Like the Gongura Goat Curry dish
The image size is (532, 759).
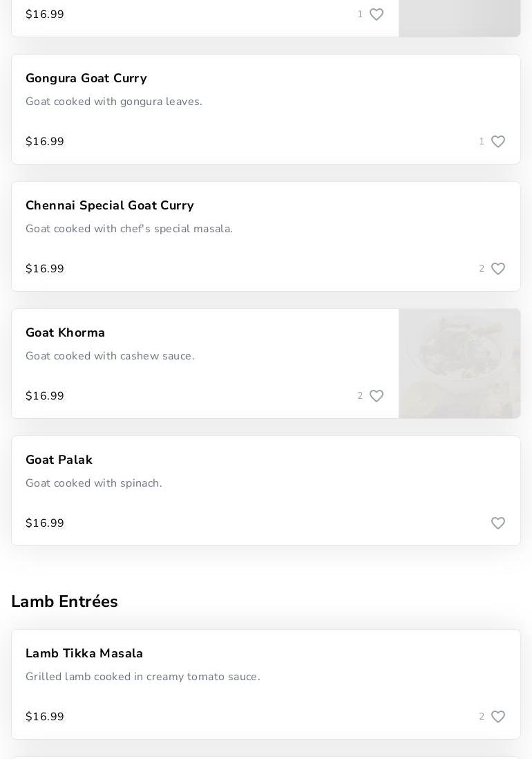497,142
